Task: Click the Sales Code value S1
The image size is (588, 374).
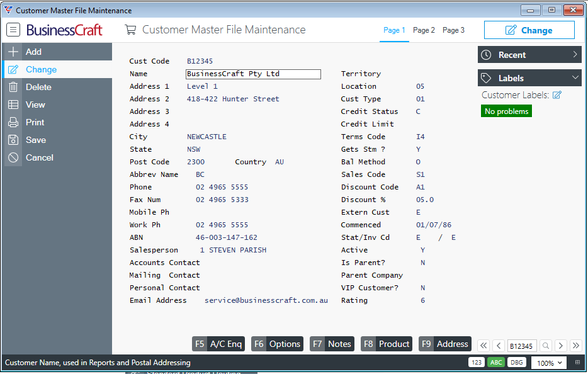Action: click(420, 174)
